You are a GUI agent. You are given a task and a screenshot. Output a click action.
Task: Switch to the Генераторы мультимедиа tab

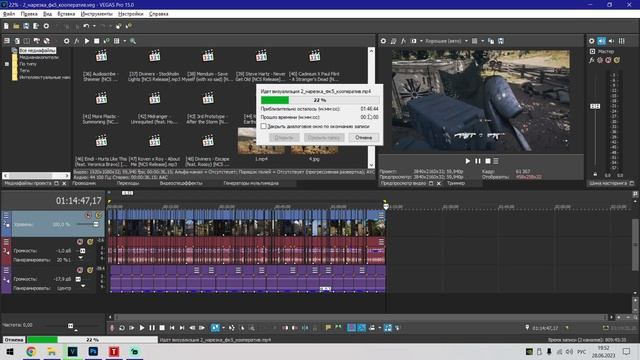[251, 183]
